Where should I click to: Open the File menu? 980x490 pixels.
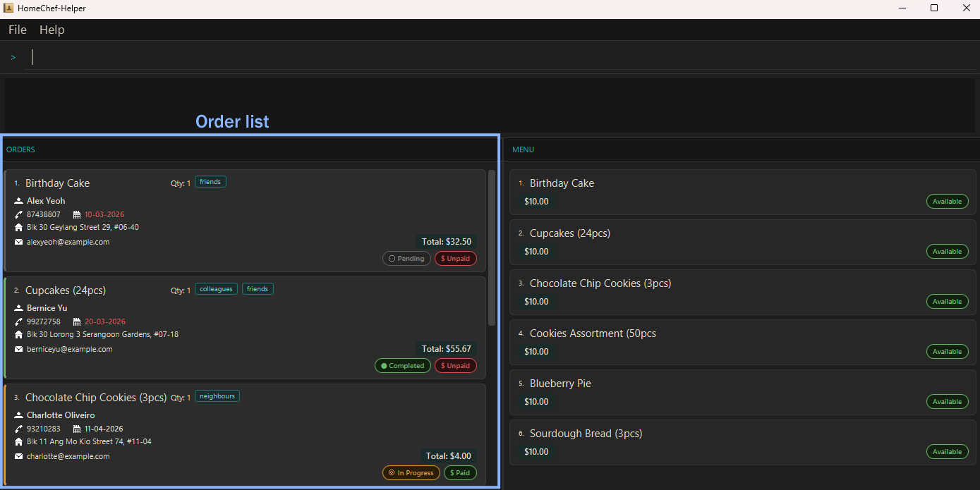point(18,30)
